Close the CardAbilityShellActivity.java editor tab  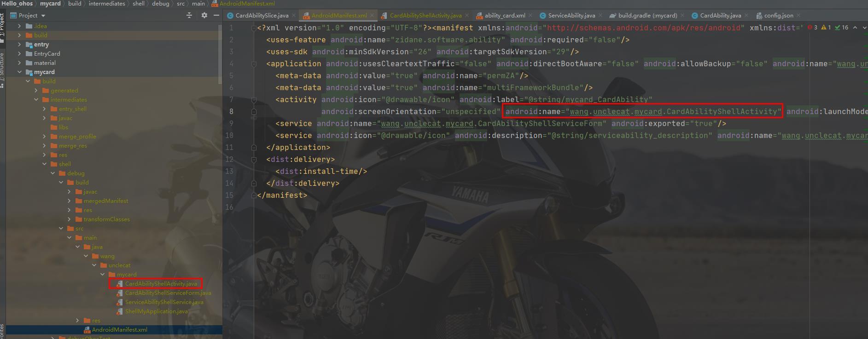pyautogui.click(x=467, y=15)
